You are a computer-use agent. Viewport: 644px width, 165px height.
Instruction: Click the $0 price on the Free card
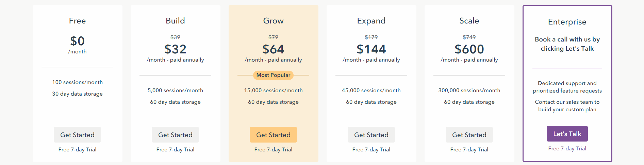(x=77, y=41)
